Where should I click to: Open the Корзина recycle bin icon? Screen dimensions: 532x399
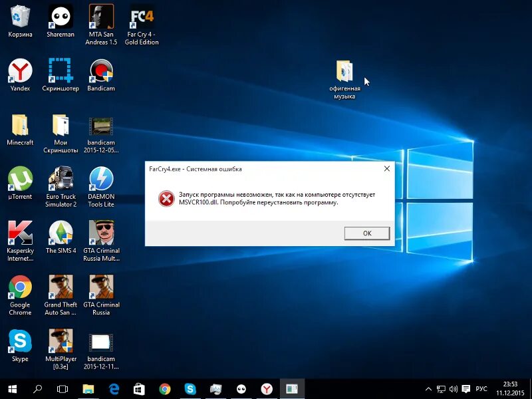coord(20,21)
